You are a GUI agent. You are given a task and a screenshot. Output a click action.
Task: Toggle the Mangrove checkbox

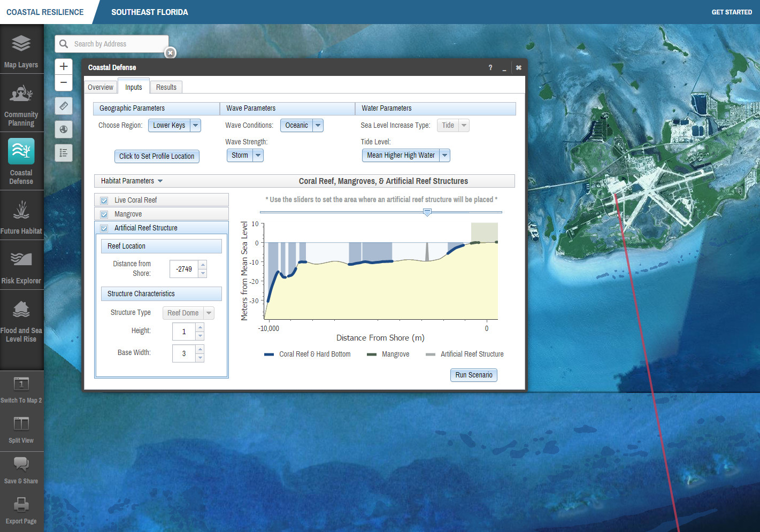point(104,214)
